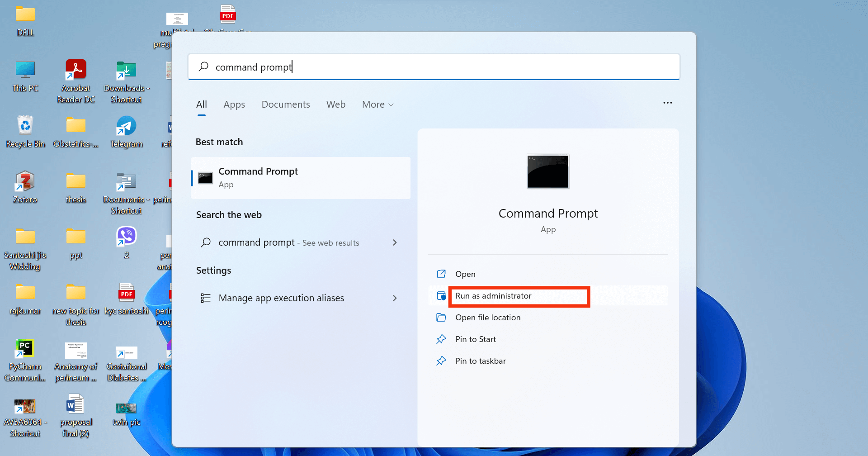The height and width of the screenshot is (456, 868).
Task: Click the Search the web heading
Action: point(229,215)
